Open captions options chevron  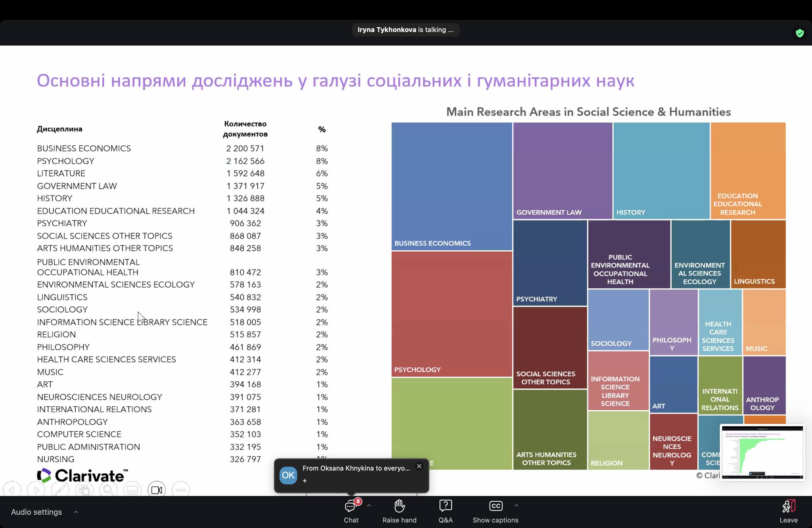point(516,506)
